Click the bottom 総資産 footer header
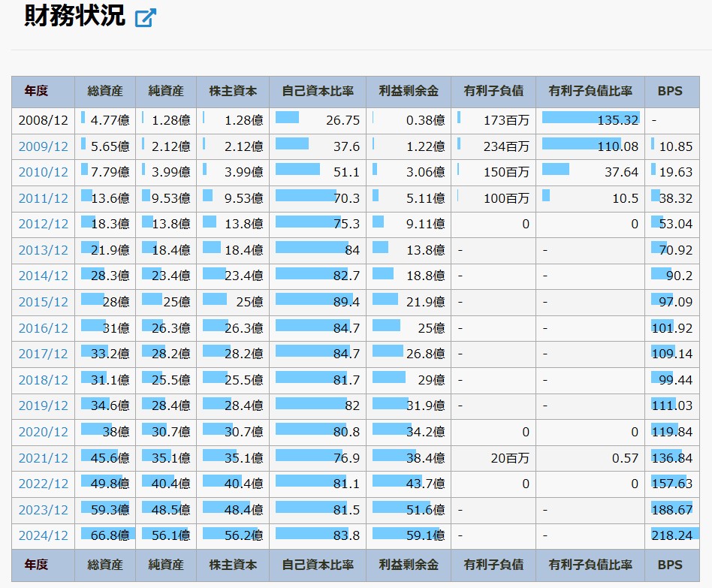The image size is (712, 588). [x=105, y=565]
